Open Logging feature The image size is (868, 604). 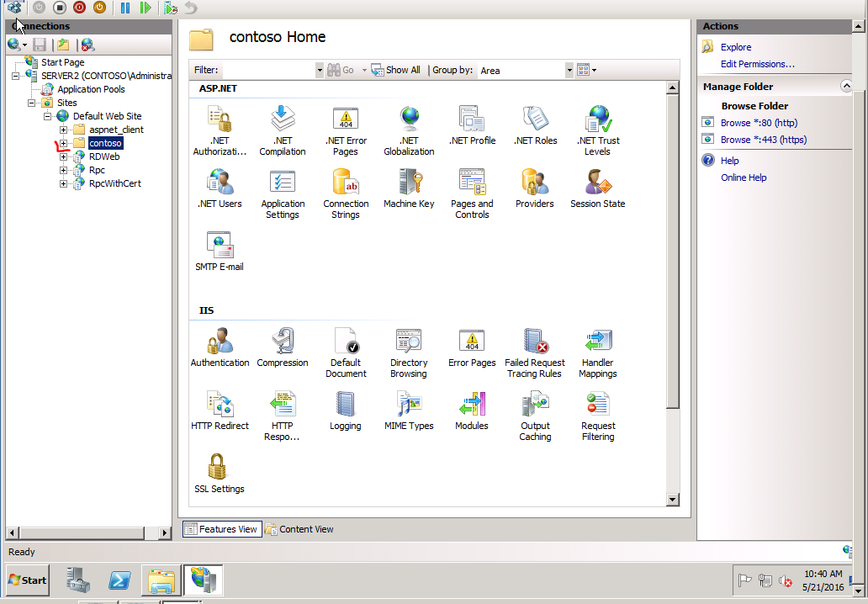(x=346, y=411)
